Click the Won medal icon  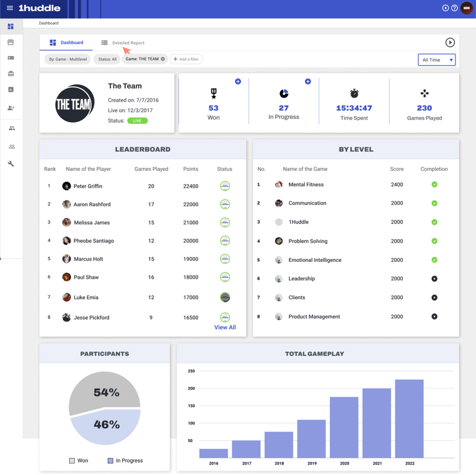(214, 94)
